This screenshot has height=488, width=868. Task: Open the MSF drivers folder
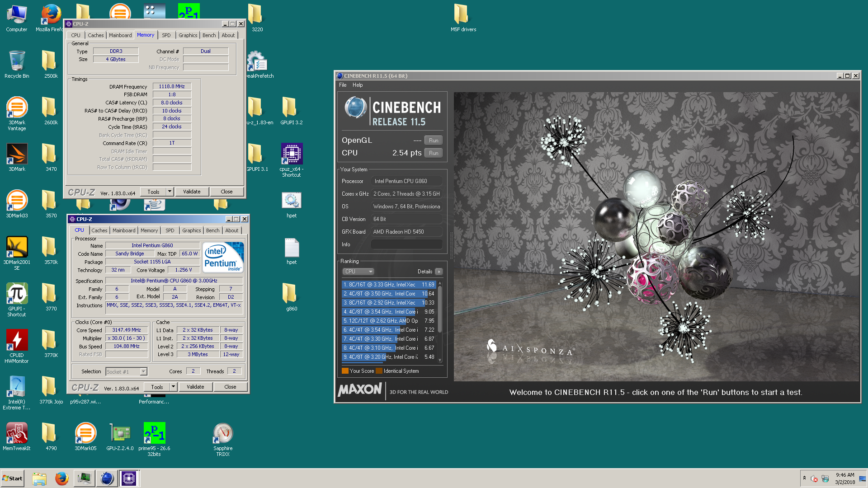tap(463, 18)
